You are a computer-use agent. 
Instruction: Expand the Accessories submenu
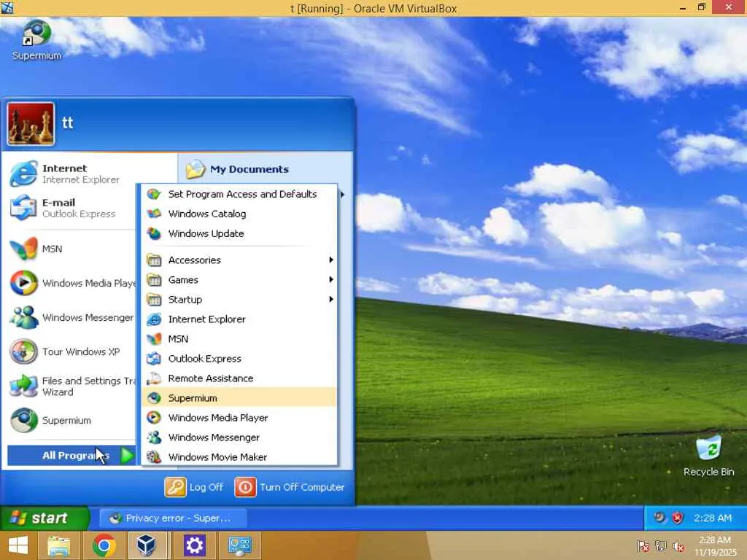239,260
